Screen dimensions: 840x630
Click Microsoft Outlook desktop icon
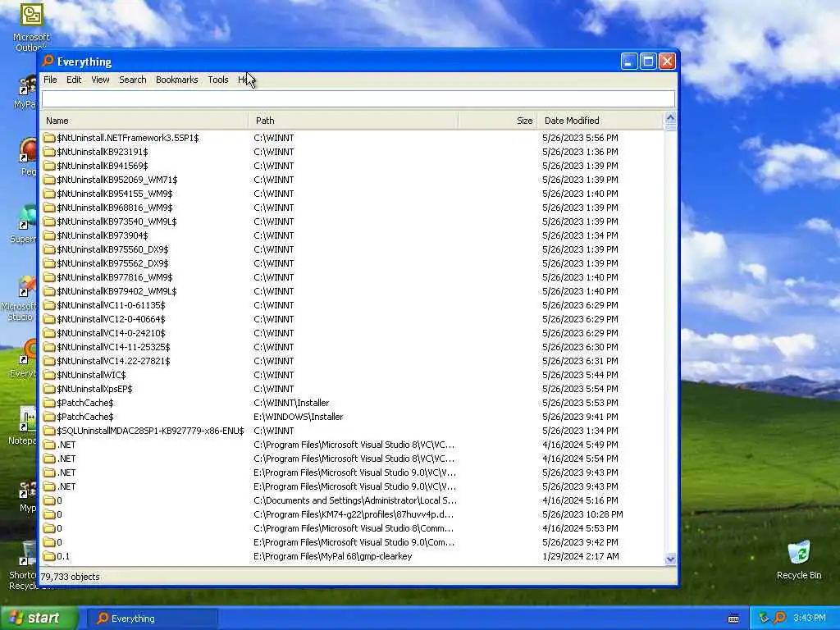point(31,27)
